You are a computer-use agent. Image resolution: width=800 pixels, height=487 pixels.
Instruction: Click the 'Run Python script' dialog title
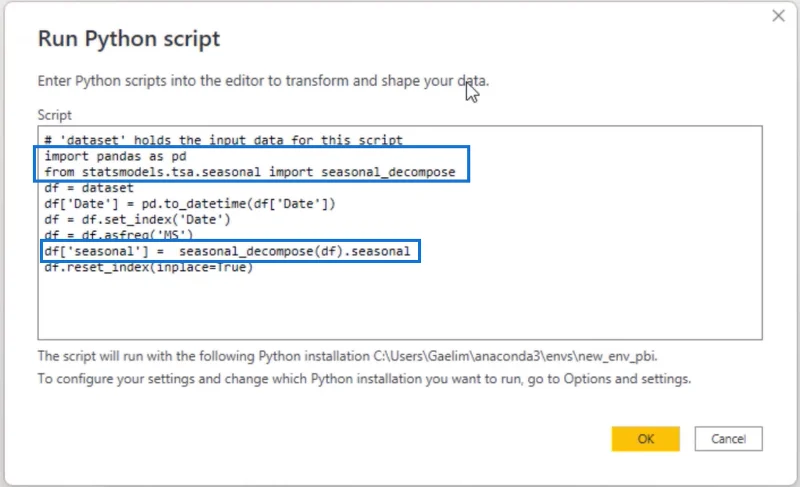(x=129, y=39)
